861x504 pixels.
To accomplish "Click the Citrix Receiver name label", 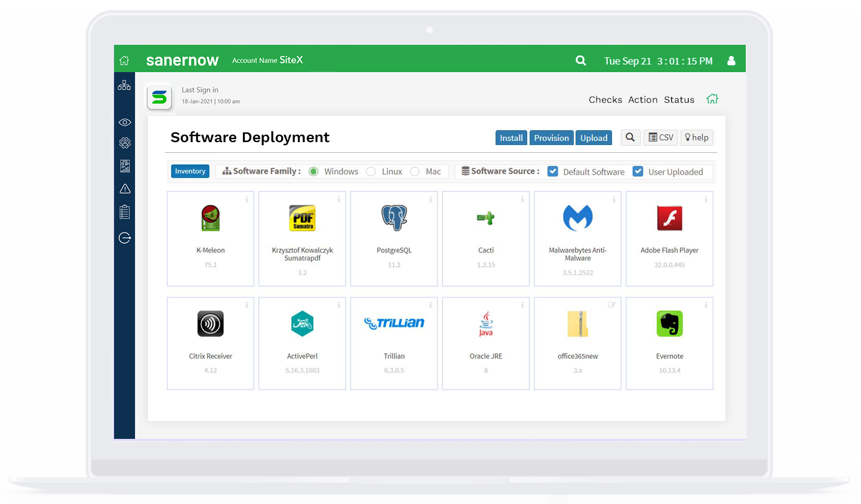I will (x=210, y=357).
